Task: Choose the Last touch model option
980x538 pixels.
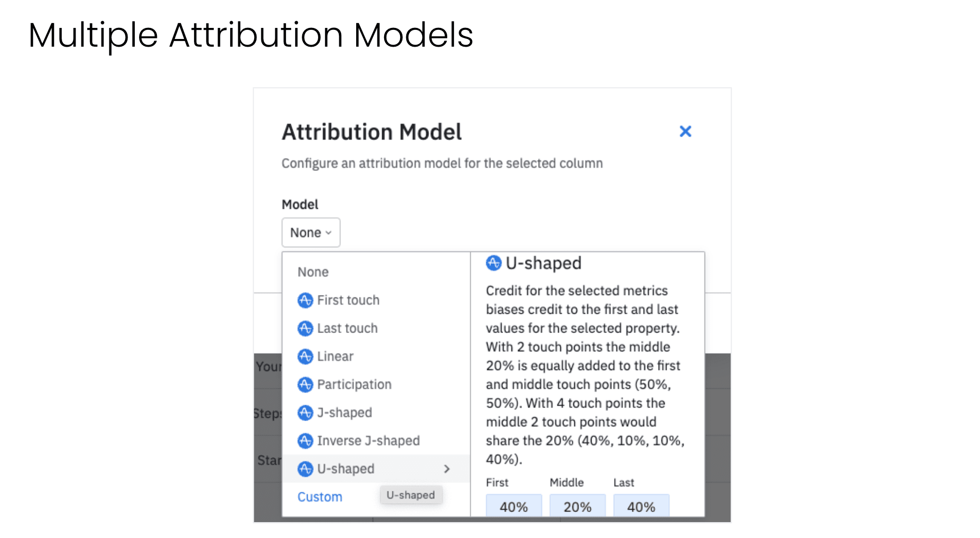Action: pos(347,328)
